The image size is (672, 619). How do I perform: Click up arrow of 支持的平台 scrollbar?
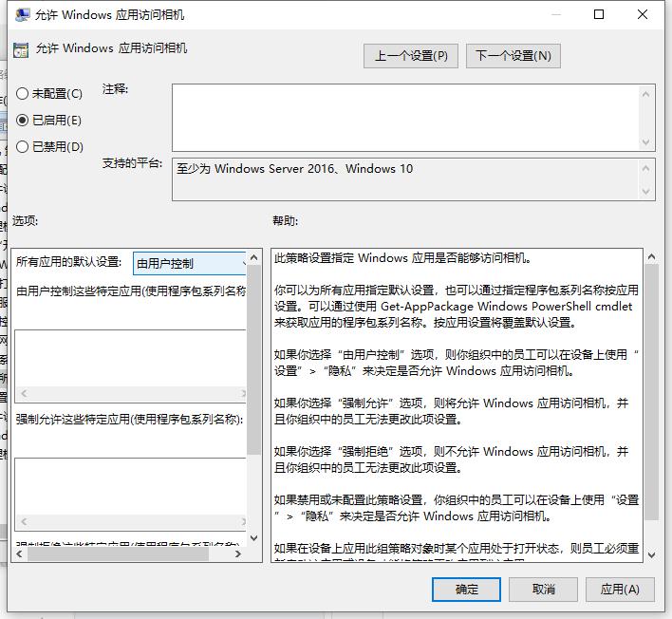click(x=646, y=168)
